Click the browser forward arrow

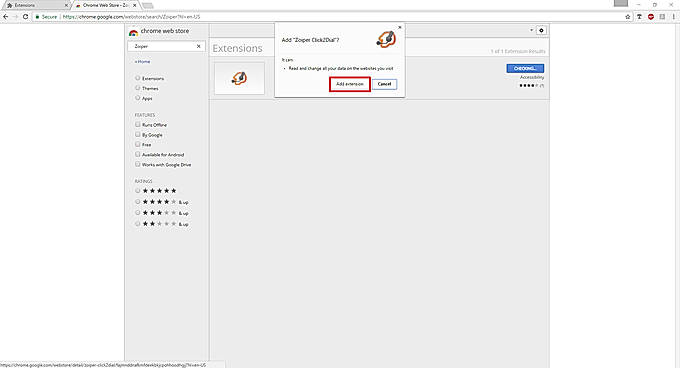point(16,16)
